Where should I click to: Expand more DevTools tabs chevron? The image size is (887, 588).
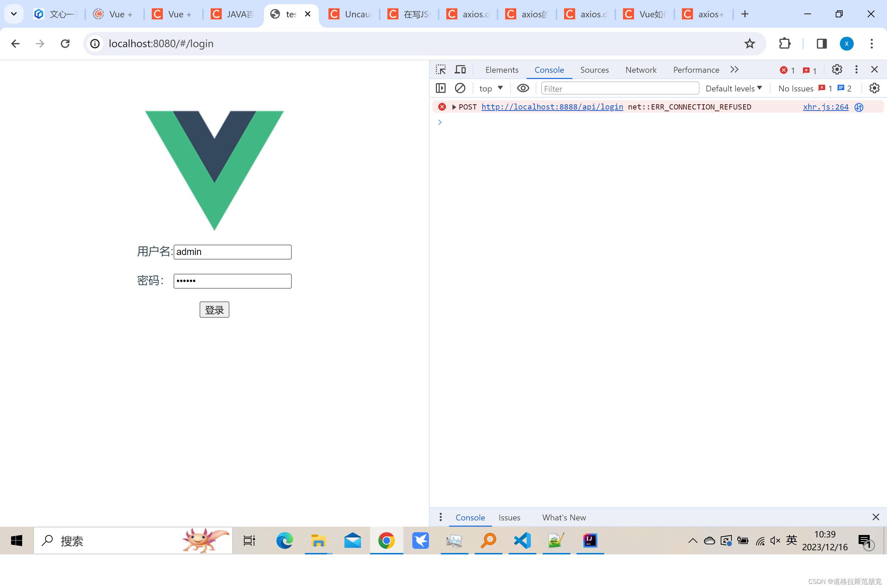pyautogui.click(x=735, y=69)
